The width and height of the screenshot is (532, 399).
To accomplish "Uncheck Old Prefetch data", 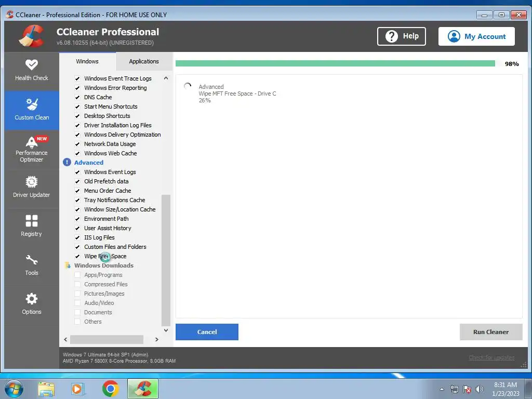I will [x=77, y=181].
